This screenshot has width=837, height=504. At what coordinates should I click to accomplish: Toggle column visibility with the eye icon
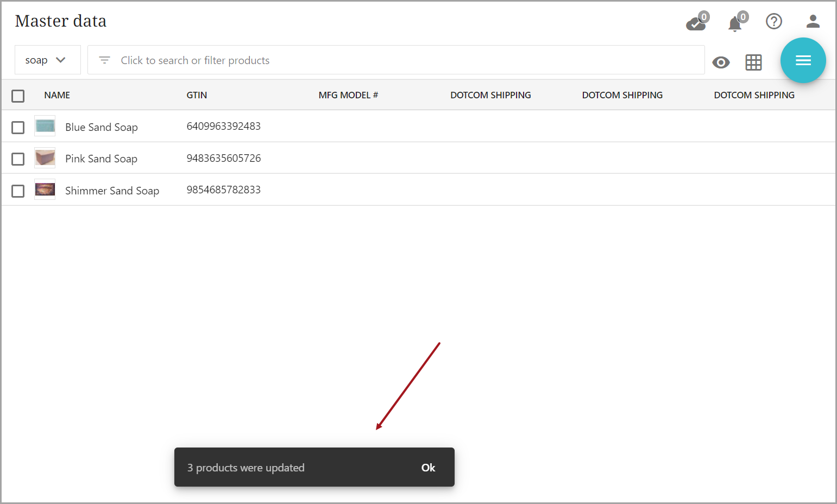(x=721, y=62)
